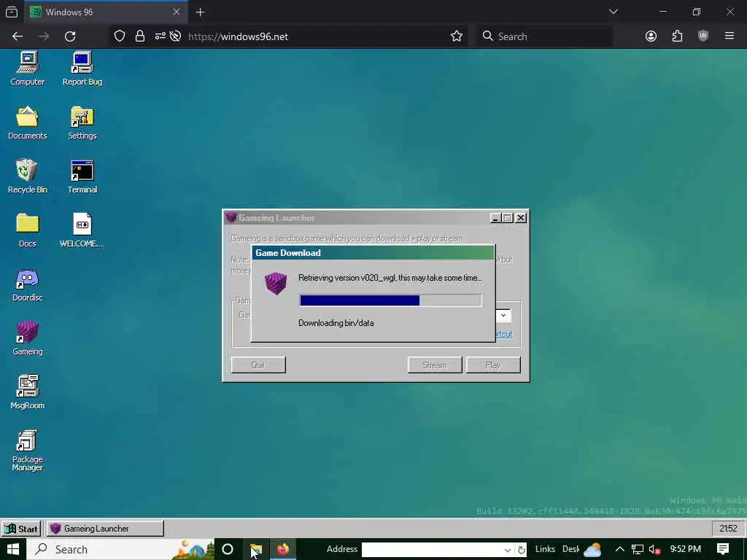
Task: Open the Extensions puzzle icon
Action: click(x=677, y=36)
